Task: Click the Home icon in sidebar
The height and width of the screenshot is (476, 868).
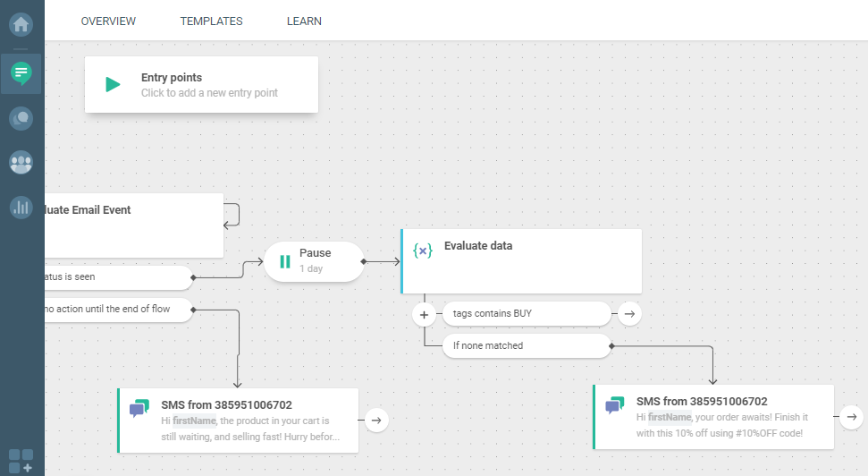Action: [21, 22]
